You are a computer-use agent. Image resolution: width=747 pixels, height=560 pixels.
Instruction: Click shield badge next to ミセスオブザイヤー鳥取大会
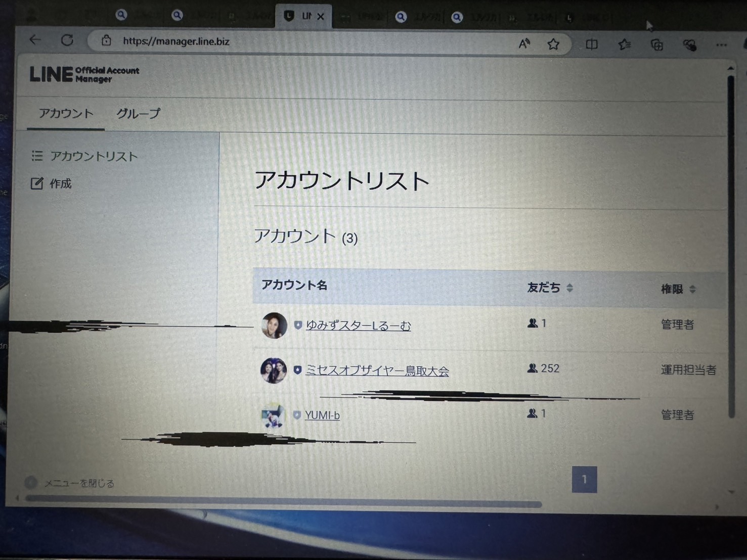[x=297, y=370]
